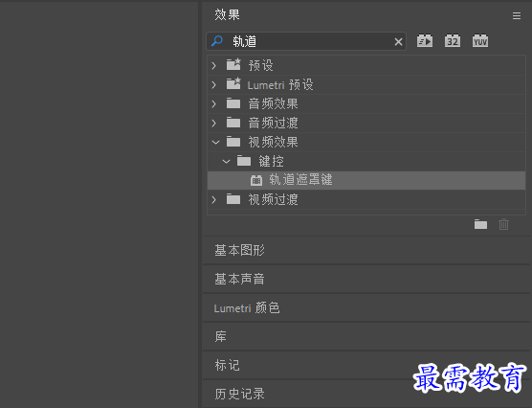The width and height of the screenshot is (532, 408).
Task: Click the magnifier search icon
Action: [x=217, y=41]
